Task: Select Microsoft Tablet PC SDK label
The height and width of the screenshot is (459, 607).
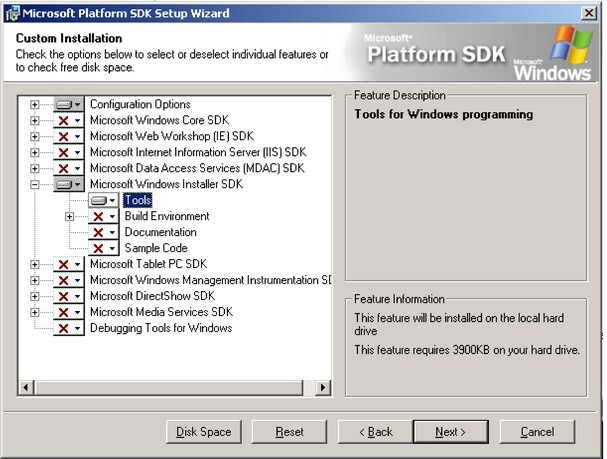Action: point(149,264)
